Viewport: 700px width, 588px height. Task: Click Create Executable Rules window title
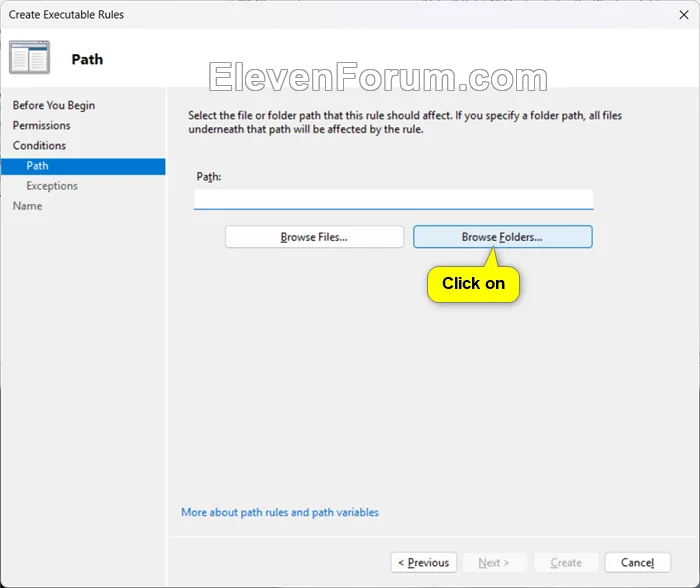point(66,15)
